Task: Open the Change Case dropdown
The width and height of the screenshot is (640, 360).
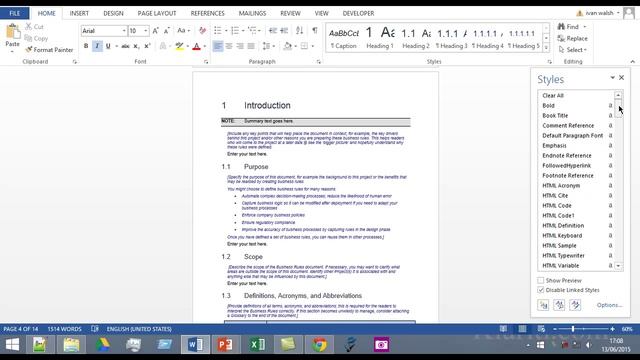Action: pyautogui.click(x=183, y=31)
